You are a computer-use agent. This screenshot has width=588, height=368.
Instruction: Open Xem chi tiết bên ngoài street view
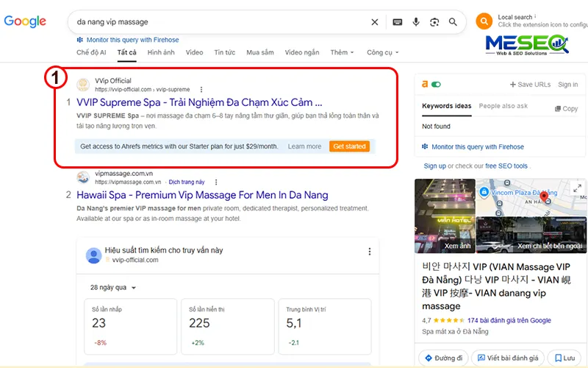531,235
